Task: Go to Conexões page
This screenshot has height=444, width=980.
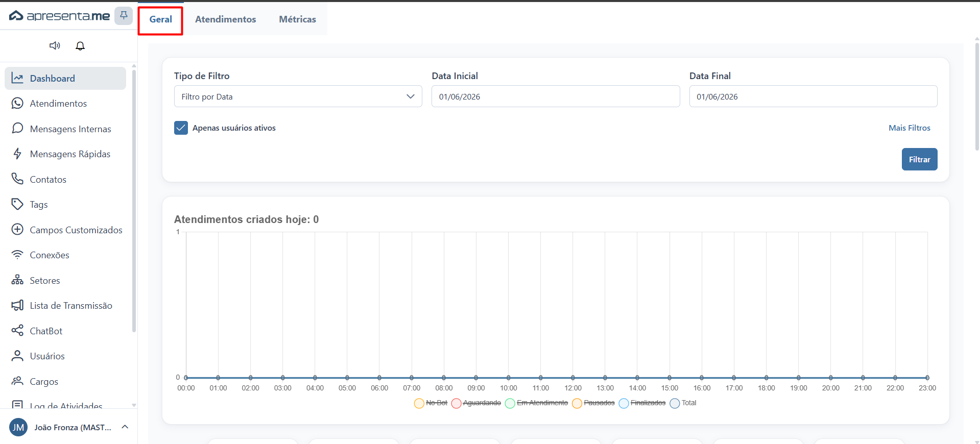Action: click(x=65, y=255)
